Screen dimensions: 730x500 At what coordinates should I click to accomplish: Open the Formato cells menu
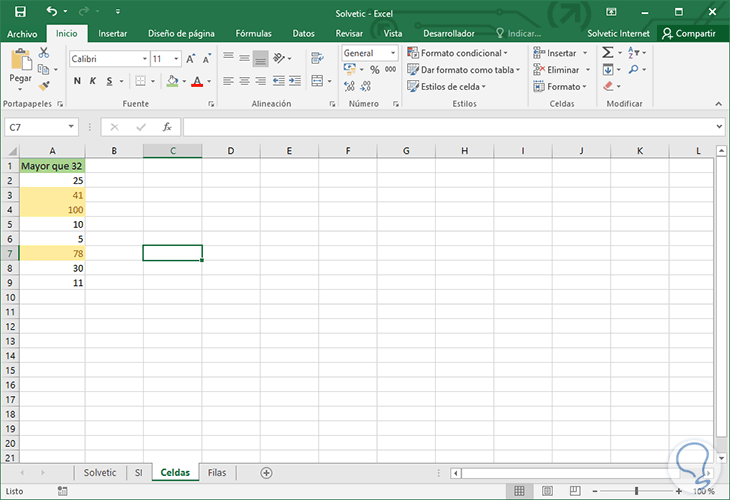[x=560, y=87]
